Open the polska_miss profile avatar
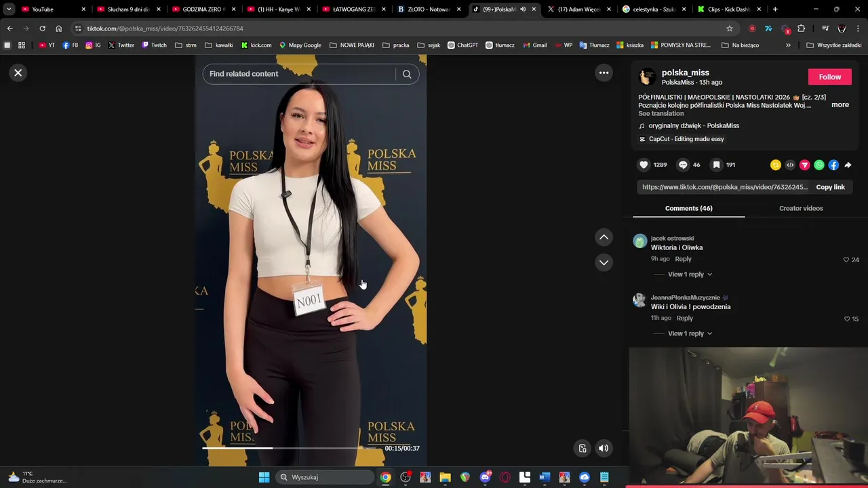The height and width of the screenshot is (488, 868). click(647, 77)
